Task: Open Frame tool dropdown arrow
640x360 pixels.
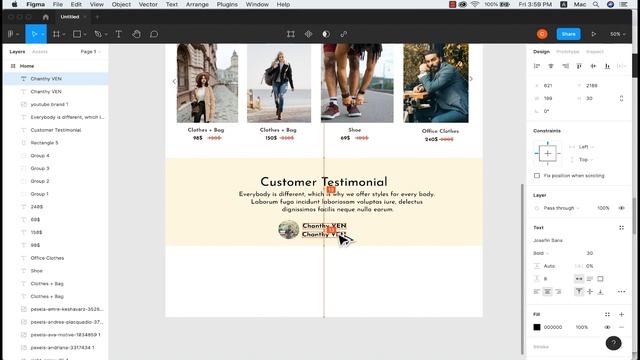Action: coord(64,34)
